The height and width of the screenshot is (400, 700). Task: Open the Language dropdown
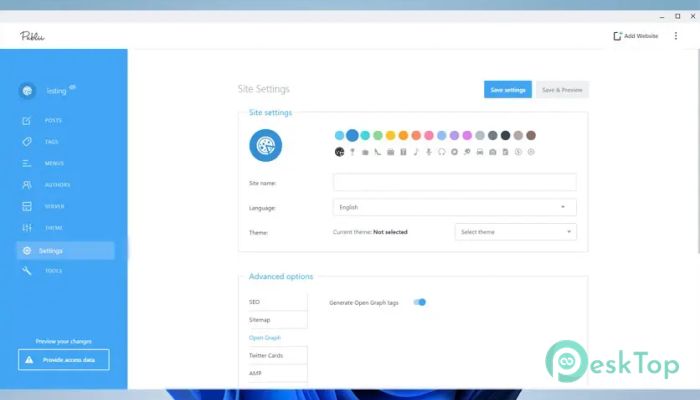coord(454,207)
